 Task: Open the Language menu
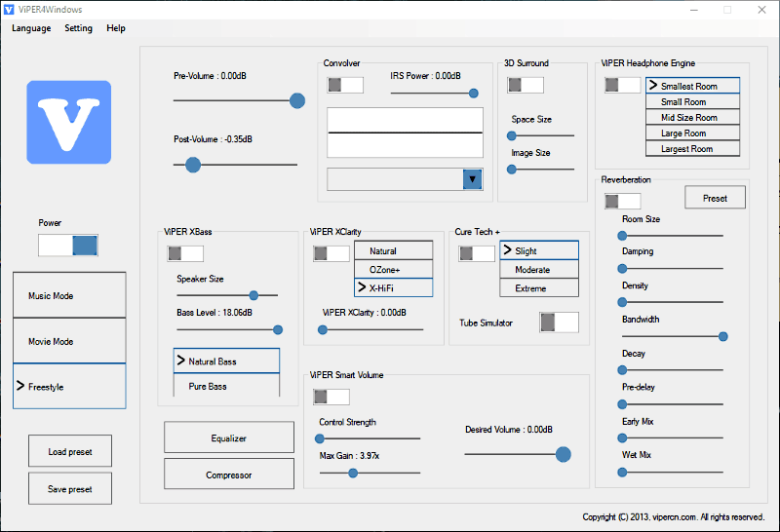pos(31,28)
